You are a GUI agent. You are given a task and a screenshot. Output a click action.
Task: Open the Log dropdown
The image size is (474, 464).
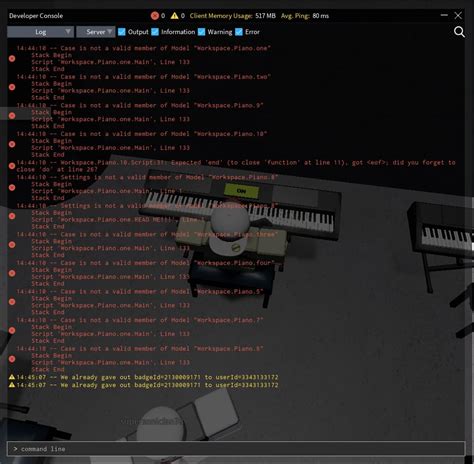click(40, 32)
